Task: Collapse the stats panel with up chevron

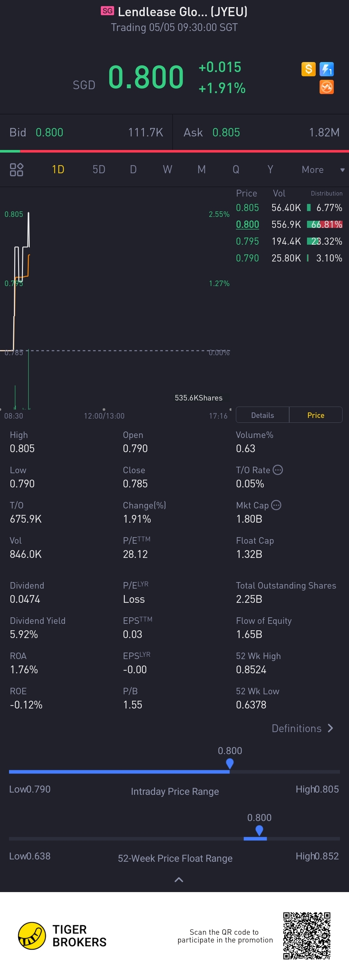Action: 179,879
